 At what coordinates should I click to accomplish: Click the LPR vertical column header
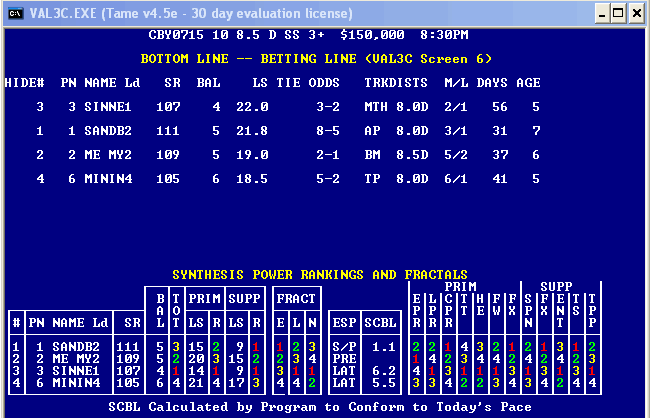point(433,311)
